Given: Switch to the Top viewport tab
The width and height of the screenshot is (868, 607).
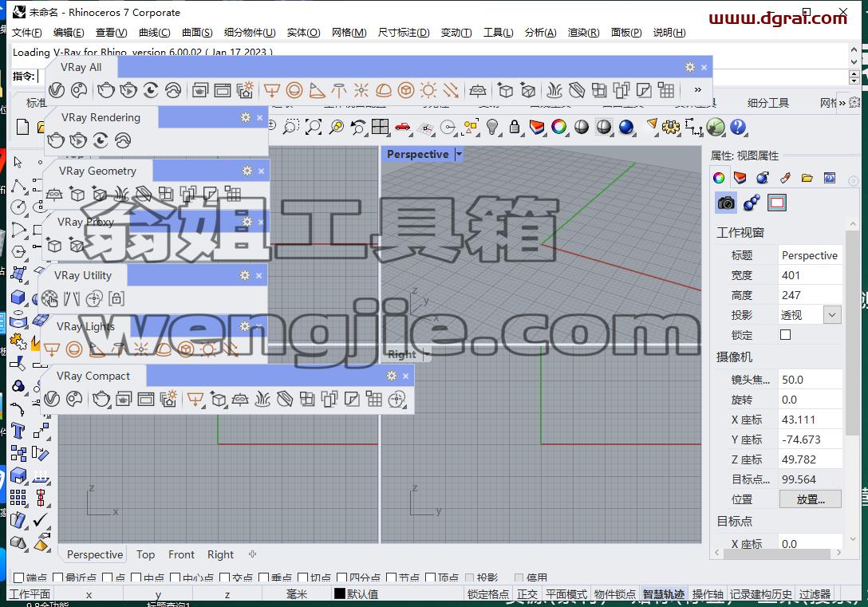Looking at the screenshot, I should tap(145, 554).
